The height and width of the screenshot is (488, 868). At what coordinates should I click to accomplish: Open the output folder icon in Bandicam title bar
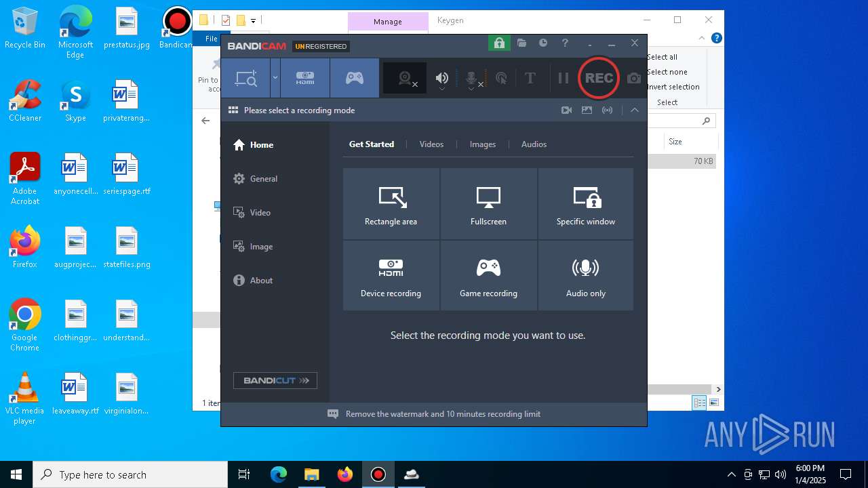(521, 43)
